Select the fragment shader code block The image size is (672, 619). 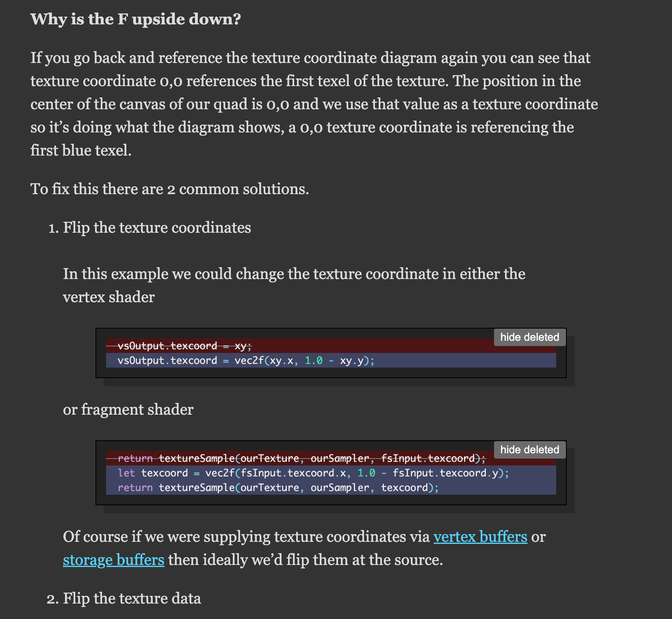point(330,473)
